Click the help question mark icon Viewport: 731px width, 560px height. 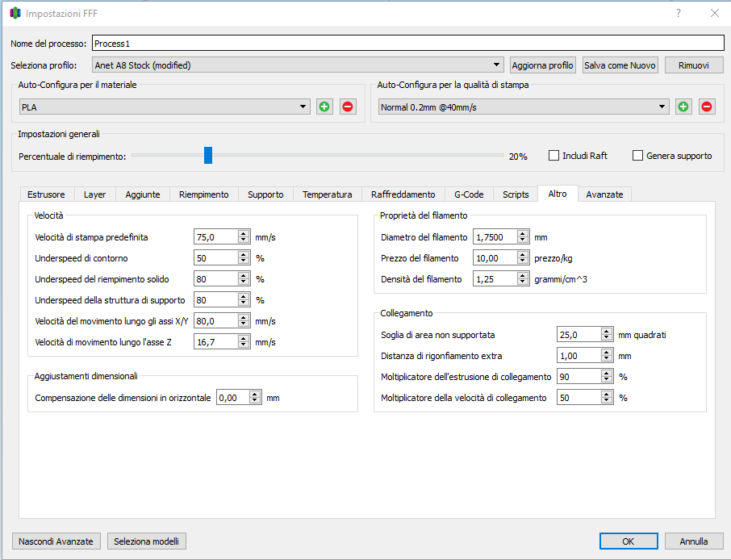pos(679,13)
